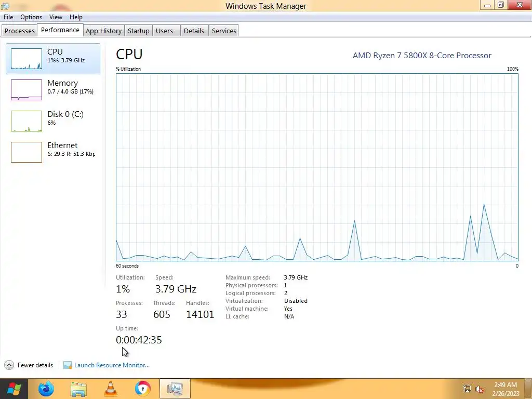Click the Resource Monitor icon

click(x=68, y=365)
